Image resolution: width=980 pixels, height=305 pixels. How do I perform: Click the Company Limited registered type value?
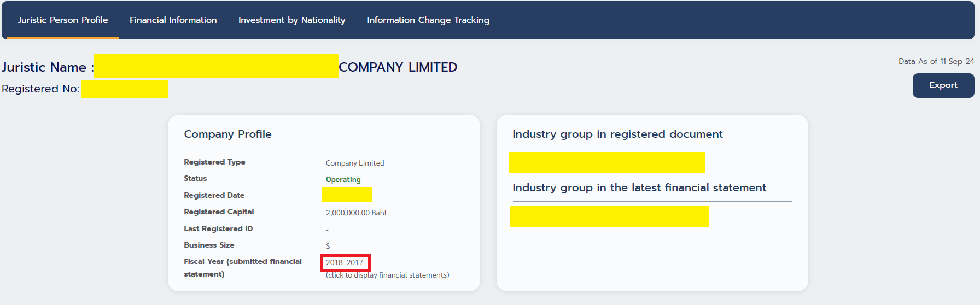pos(355,163)
